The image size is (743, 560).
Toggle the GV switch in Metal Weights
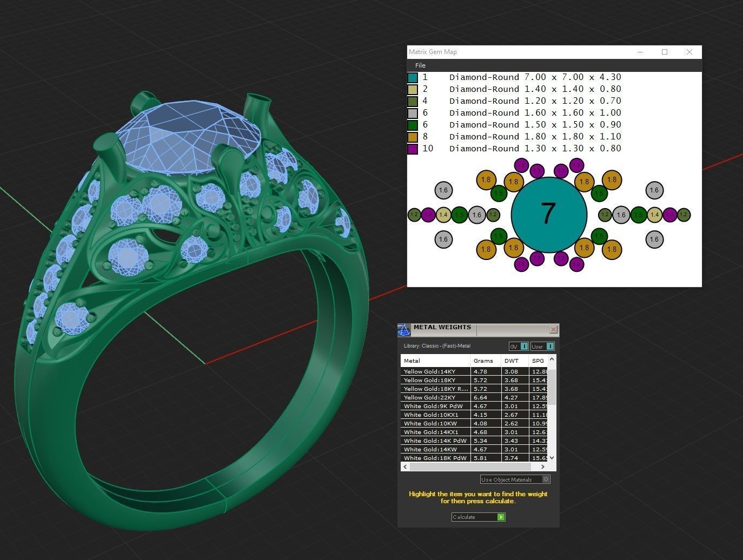(x=519, y=346)
